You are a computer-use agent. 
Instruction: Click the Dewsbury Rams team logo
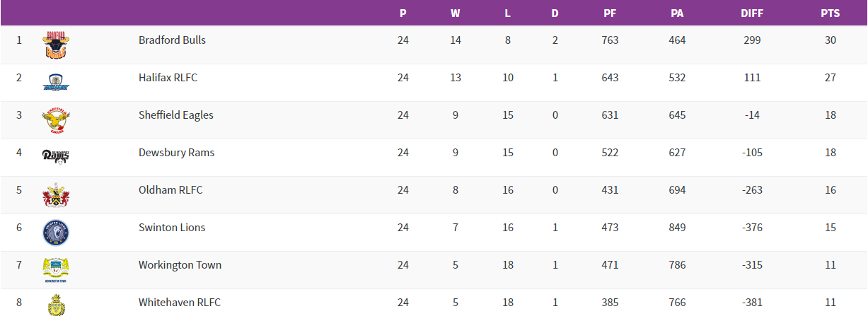[55, 157]
